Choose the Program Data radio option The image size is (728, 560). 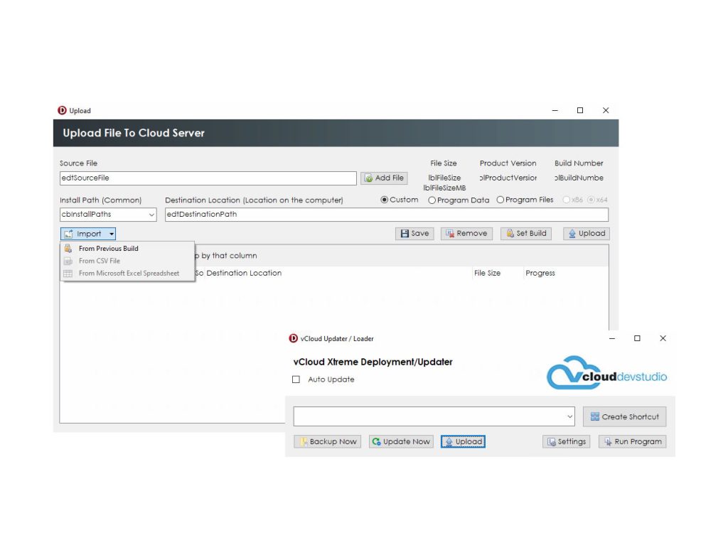click(x=432, y=200)
